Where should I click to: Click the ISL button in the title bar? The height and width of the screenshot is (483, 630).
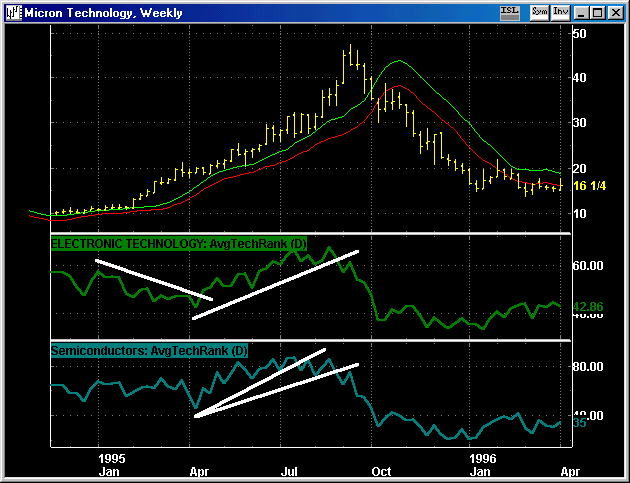(510, 12)
